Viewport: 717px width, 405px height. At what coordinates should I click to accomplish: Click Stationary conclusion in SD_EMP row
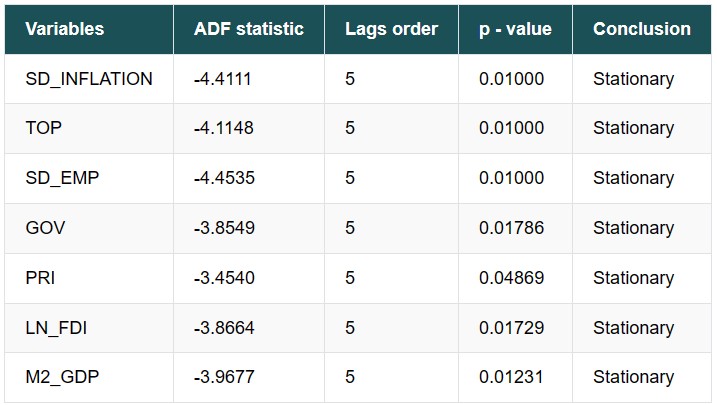tap(633, 178)
